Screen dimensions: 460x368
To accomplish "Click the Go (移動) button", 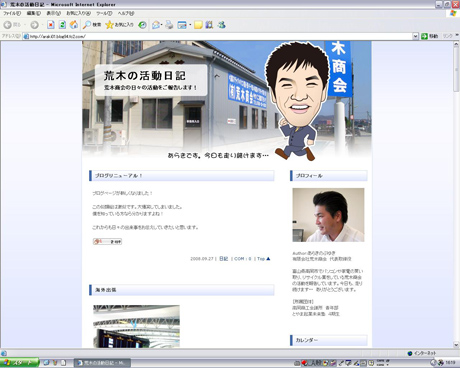I will pyautogui.click(x=429, y=36).
